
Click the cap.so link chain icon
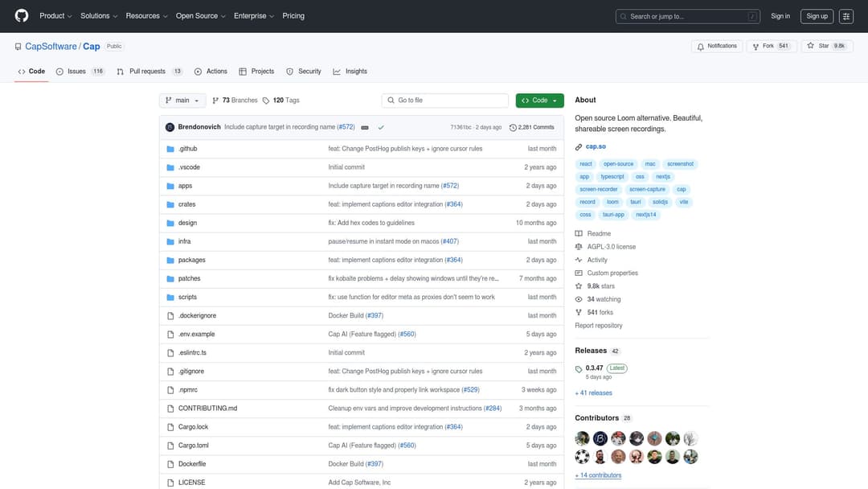[579, 146]
